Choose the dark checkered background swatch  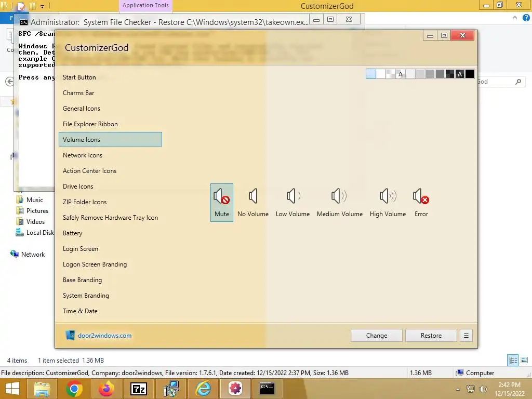point(450,74)
